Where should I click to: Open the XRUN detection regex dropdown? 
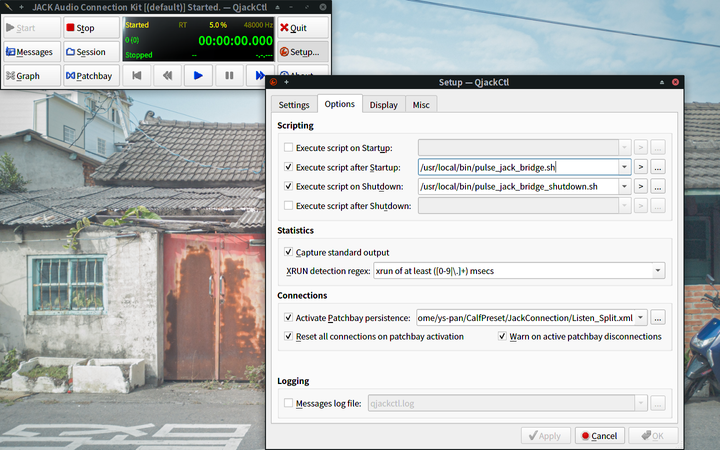click(658, 270)
